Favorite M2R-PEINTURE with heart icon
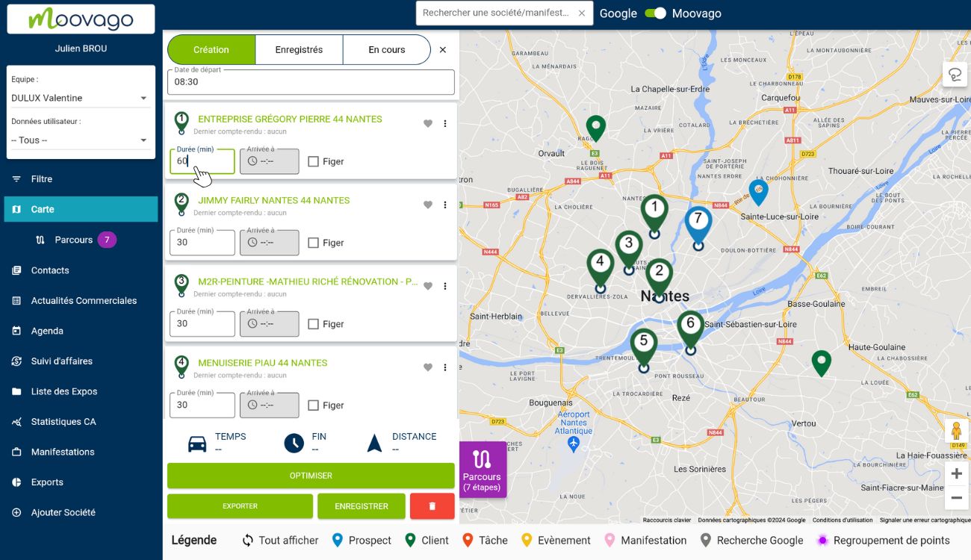This screenshot has height=560, width=971. (428, 287)
